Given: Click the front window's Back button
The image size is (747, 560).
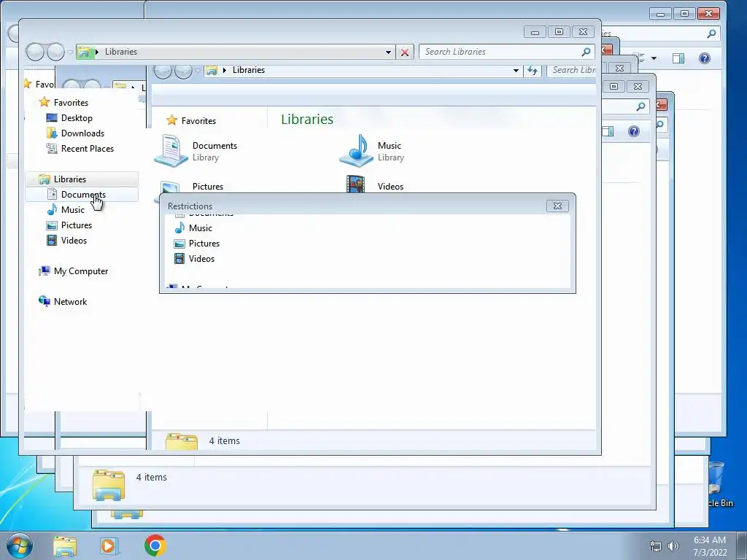Looking at the screenshot, I should point(35,52).
